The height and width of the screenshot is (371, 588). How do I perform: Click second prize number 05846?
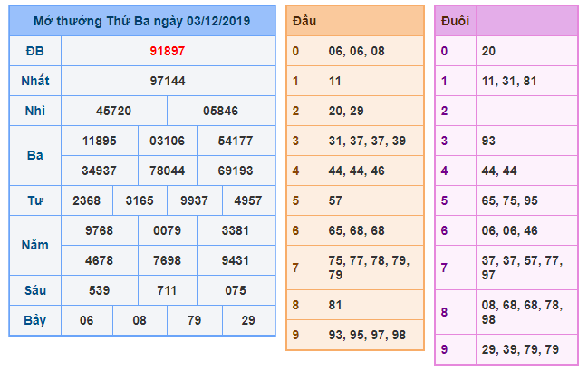(220, 111)
